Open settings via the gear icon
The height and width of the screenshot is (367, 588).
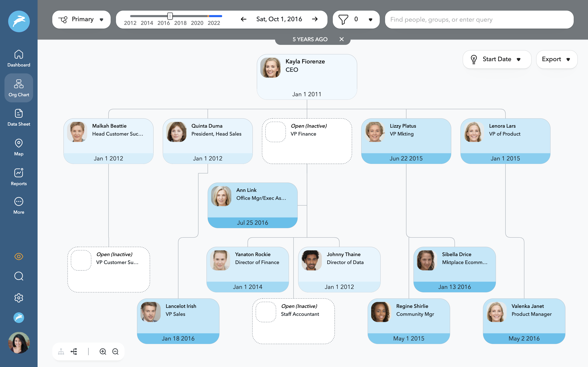(x=19, y=298)
